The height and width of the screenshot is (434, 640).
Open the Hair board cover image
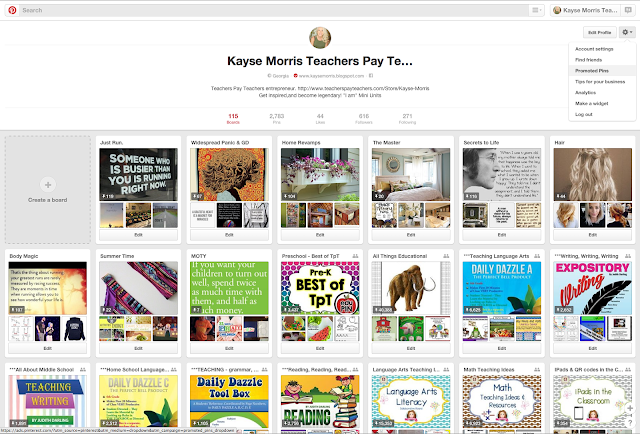coord(593,174)
